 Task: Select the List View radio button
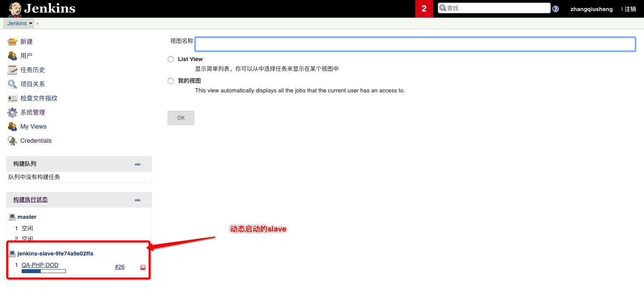click(171, 59)
